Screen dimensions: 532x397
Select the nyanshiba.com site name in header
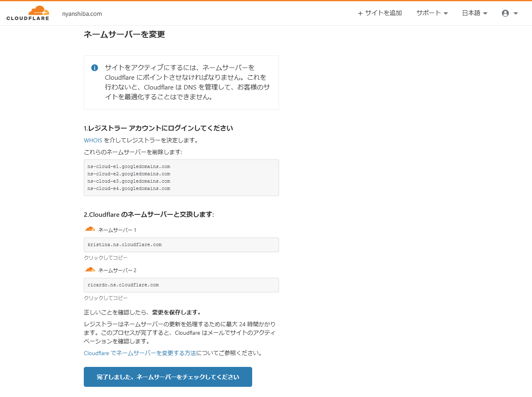coord(81,13)
